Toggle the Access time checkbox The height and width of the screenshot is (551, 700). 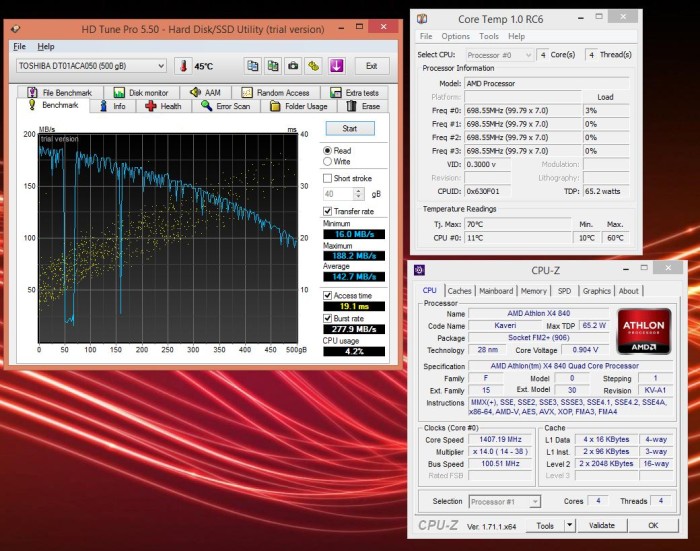pyautogui.click(x=327, y=296)
